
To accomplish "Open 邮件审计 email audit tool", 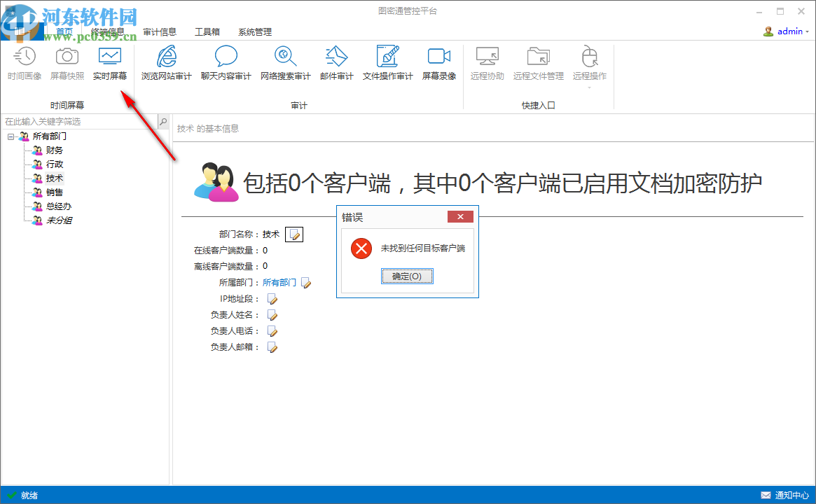I will [x=337, y=63].
